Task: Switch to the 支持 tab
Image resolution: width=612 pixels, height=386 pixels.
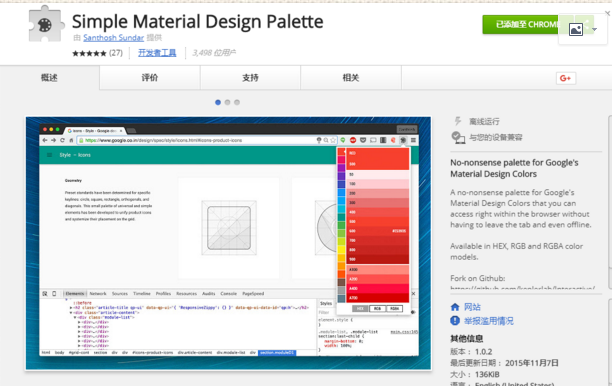Action: point(250,78)
